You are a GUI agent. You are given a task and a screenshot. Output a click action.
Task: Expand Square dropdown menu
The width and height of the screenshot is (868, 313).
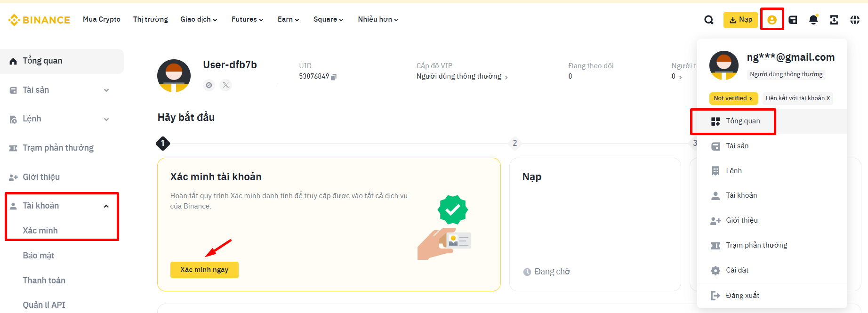[329, 19]
